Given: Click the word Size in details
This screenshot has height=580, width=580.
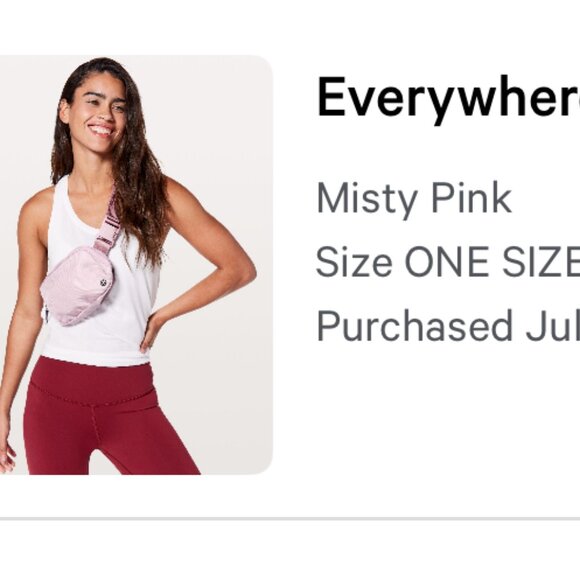Looking at the screenshot, I should click(x=354, y=262).
